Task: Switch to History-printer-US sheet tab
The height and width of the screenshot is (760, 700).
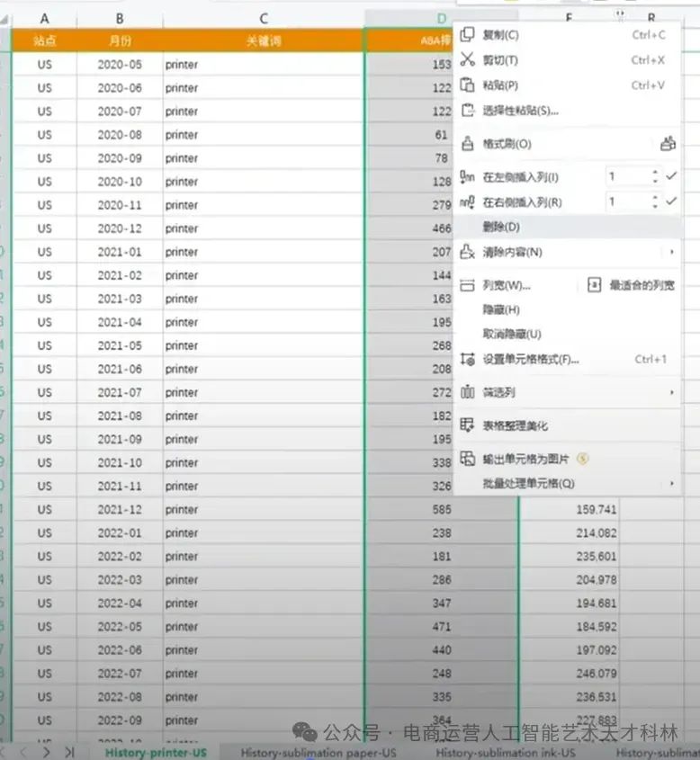Action: pos(156,752)
